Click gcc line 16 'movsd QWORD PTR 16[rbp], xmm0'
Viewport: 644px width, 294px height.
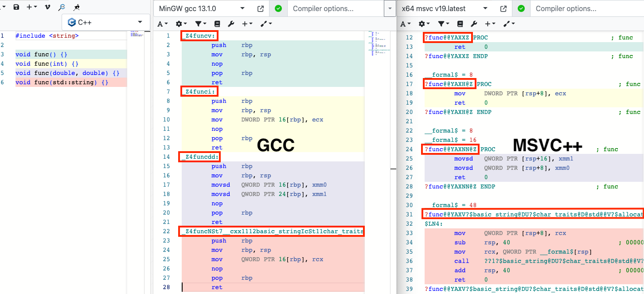269,185
